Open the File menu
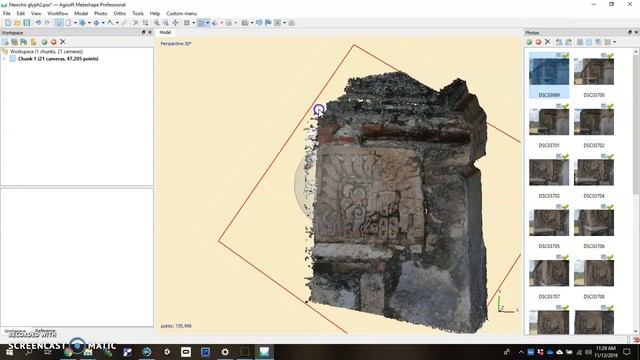The image size is (640, 360). coord(7,13)
